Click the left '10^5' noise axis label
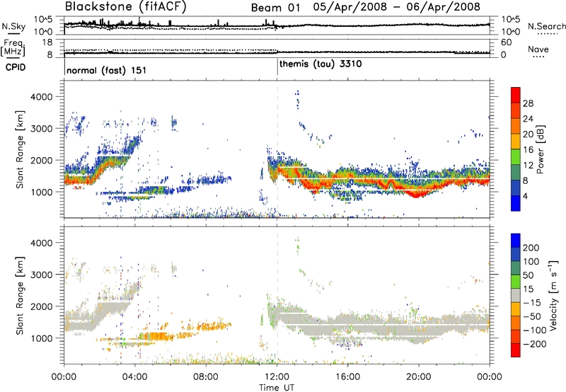 point(43,20)
